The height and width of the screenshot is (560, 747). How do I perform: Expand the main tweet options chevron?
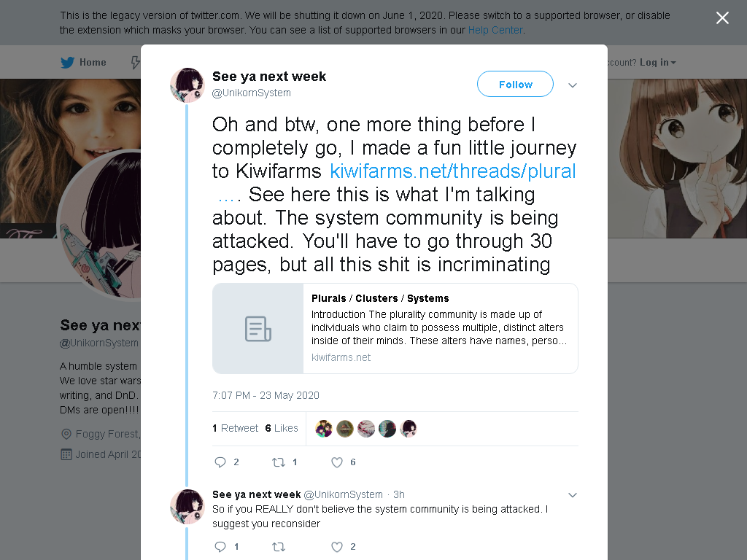(x=573, y=85)
